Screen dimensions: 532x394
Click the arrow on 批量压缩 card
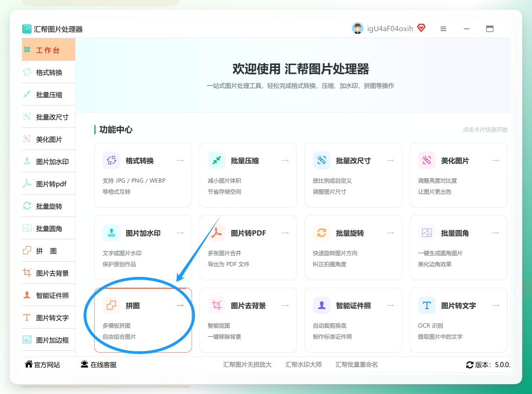pos(285,160)
